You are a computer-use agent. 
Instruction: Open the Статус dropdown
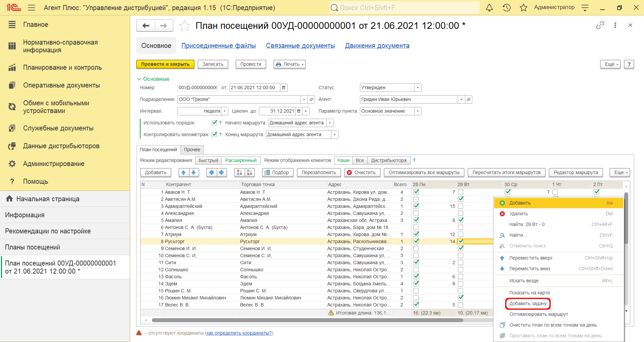[x=418, y=88]
